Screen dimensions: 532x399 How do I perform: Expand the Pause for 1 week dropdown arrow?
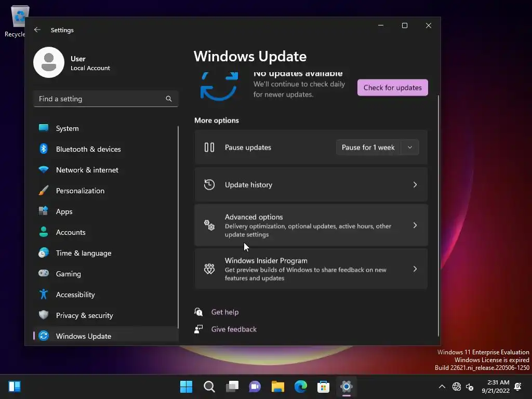[410, 147]
